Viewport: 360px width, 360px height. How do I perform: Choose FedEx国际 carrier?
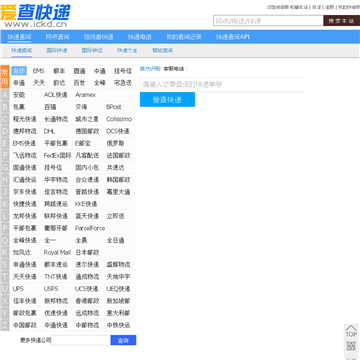point(57,155)
